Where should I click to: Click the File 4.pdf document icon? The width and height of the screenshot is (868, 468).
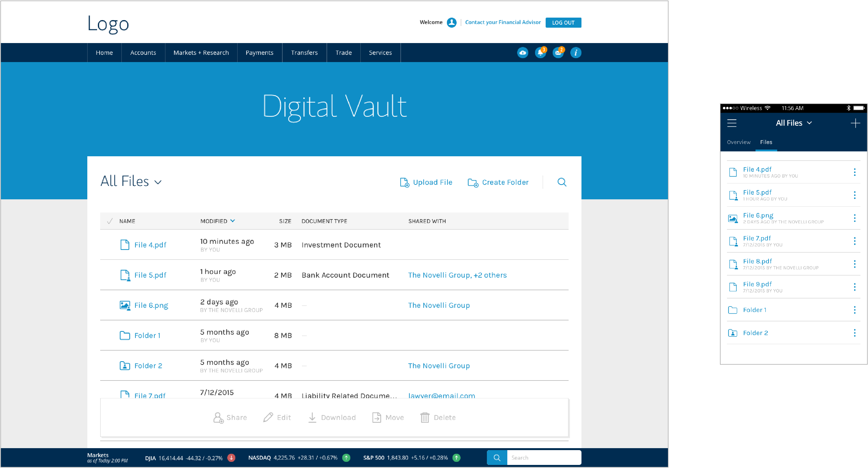[125, 245]
